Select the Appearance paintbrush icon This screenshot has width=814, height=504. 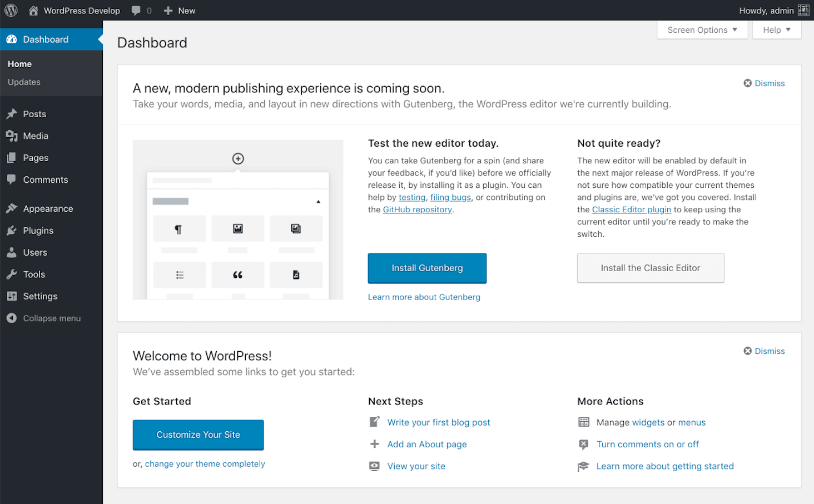click(12, 208)
